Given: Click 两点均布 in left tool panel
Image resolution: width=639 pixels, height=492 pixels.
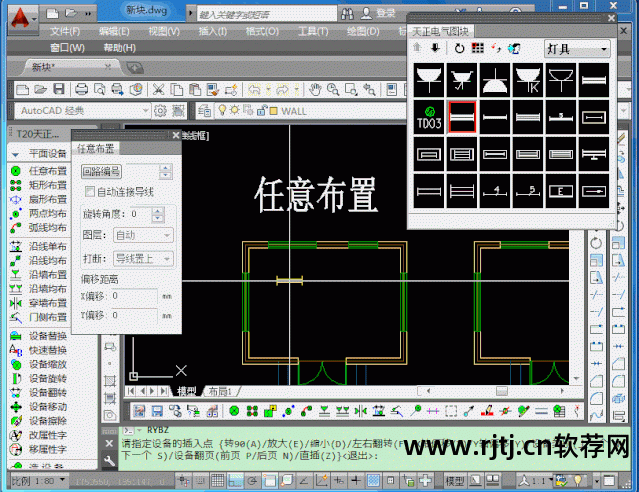Looking at the screenshot, I should (40, 214).
